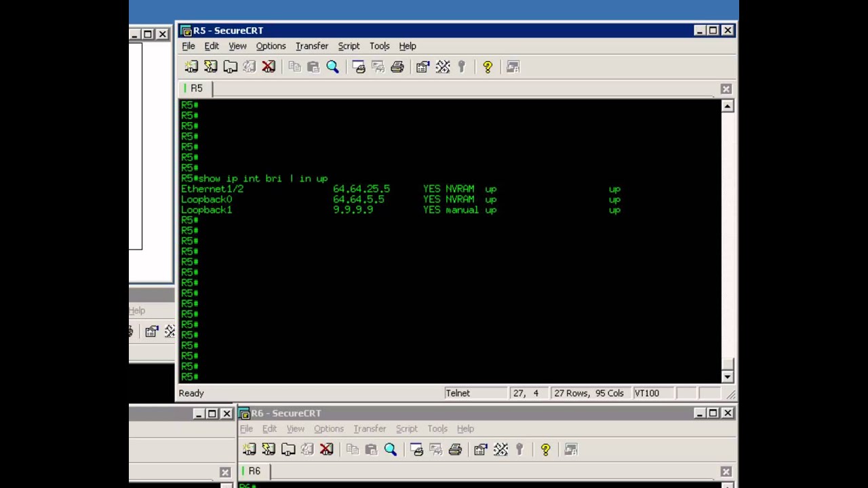
Task: Click the R5 terminal scrollbar down arrow
Action: tap(728, 377)
